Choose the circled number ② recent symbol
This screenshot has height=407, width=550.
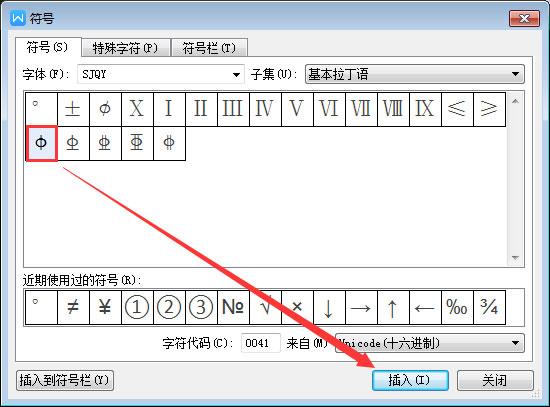[x=169, y=307]
